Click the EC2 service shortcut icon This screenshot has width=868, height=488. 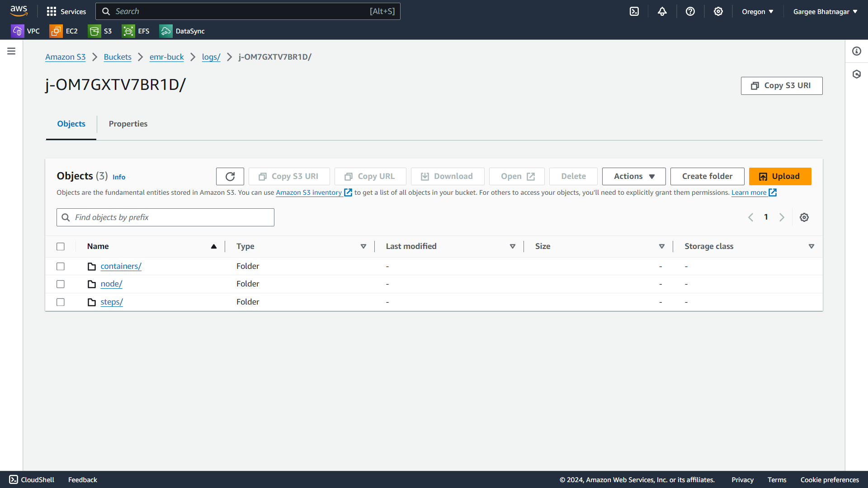coord(56,31)
